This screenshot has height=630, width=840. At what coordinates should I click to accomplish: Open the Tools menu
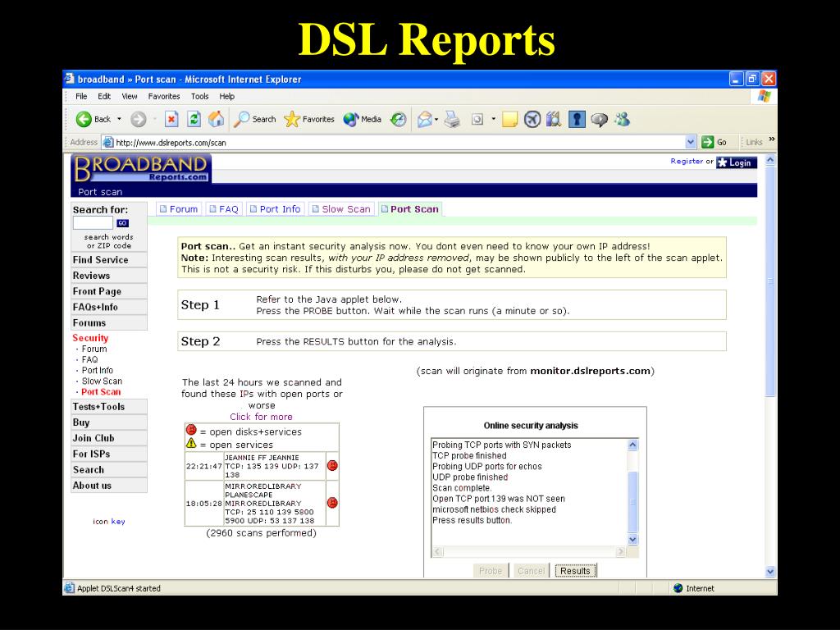[x=200, y=97]
